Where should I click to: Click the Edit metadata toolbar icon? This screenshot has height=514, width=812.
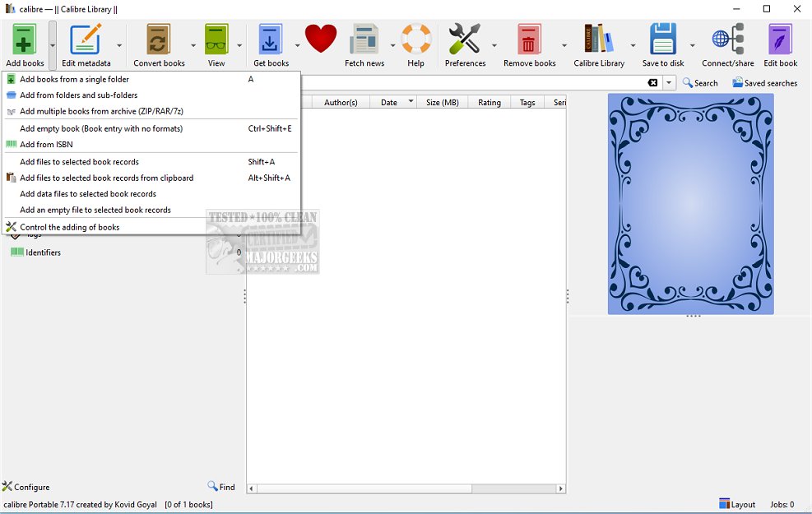coord(86,39)
